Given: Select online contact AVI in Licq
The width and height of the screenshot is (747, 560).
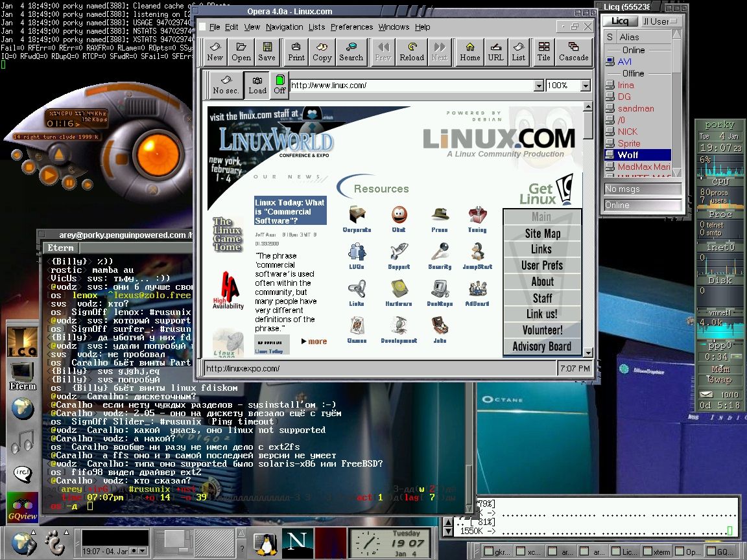Looking at the screenshot, I should (637, 62).
